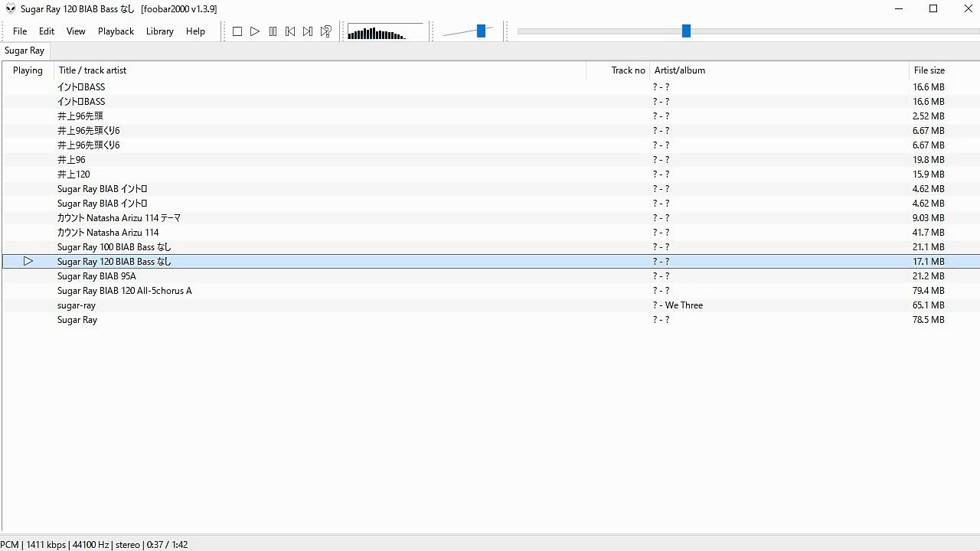Viewport: 980px width, 551px height.
Task: Click the 78.5 MB file size cell
Action: point(928,320)
